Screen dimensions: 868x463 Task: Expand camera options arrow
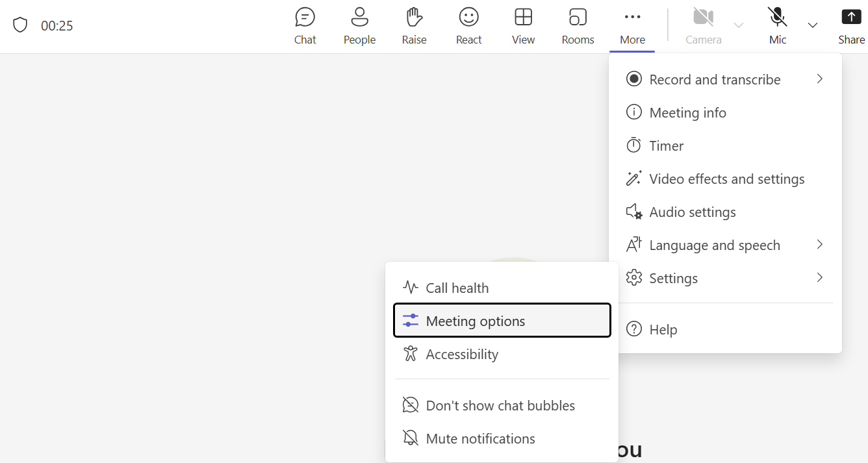click(739, 25)
